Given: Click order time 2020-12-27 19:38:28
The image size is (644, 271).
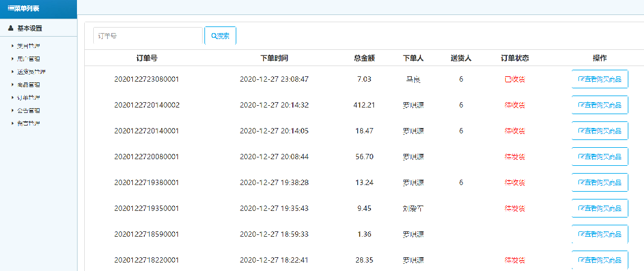Looking at the screenshot, I should [274, 183].
